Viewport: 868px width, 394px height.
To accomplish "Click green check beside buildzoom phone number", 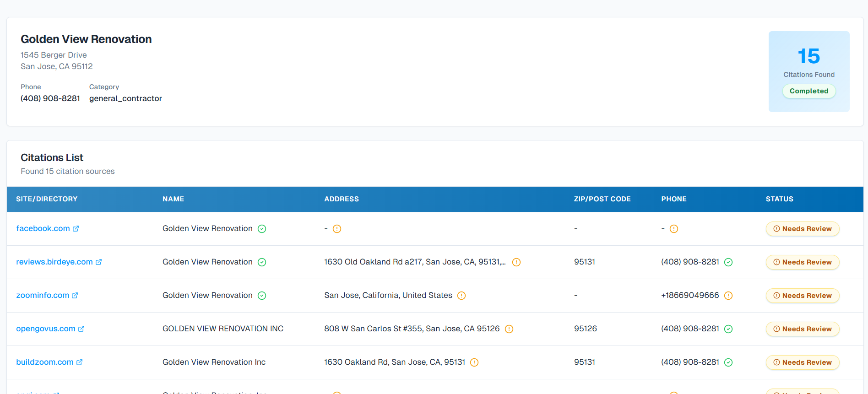I will point(728,362).
